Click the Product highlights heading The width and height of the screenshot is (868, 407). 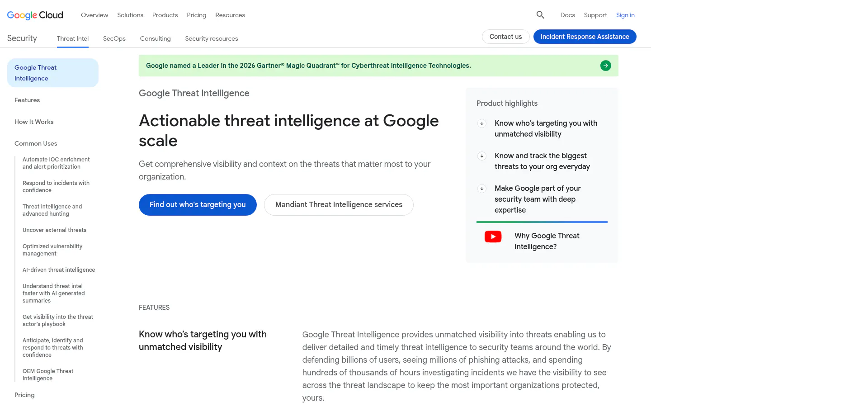[x=507, y=104]
